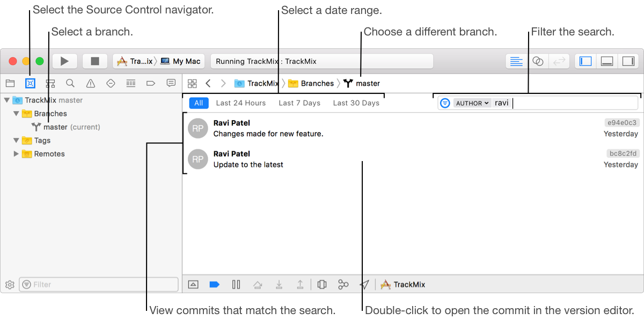
Task: Select the master (current) branch
Action: pos(65,127)
